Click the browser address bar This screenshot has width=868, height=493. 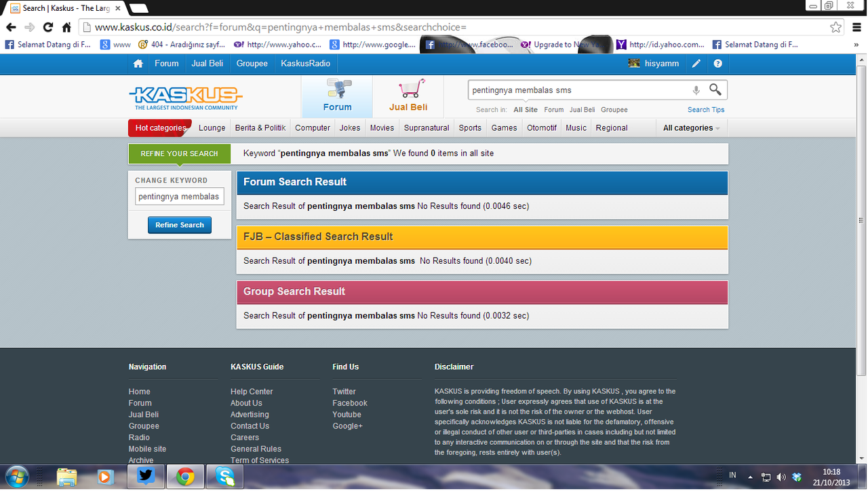(x=454, y=27)
